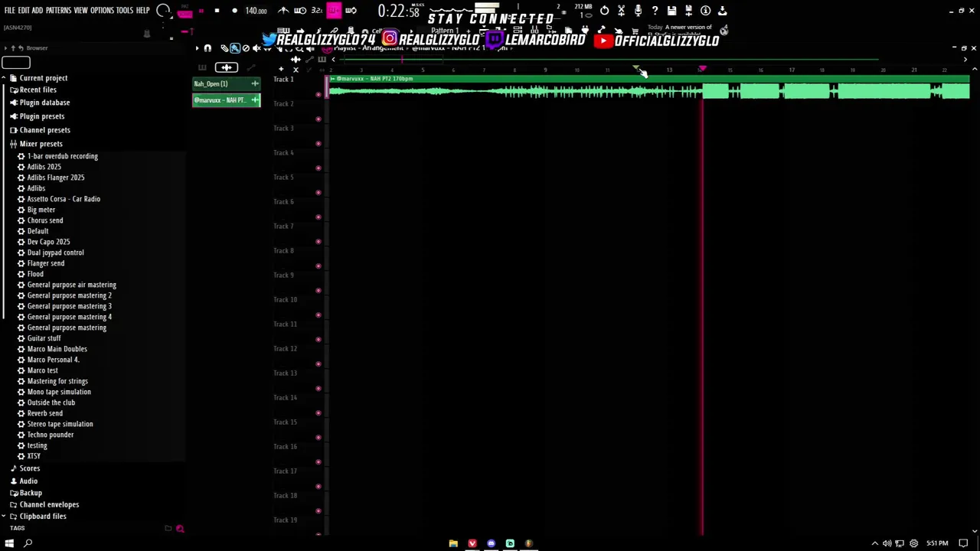Select the Marco Main Doubles preset
Screen dimensions: 980x551
(x=52, y=349)
